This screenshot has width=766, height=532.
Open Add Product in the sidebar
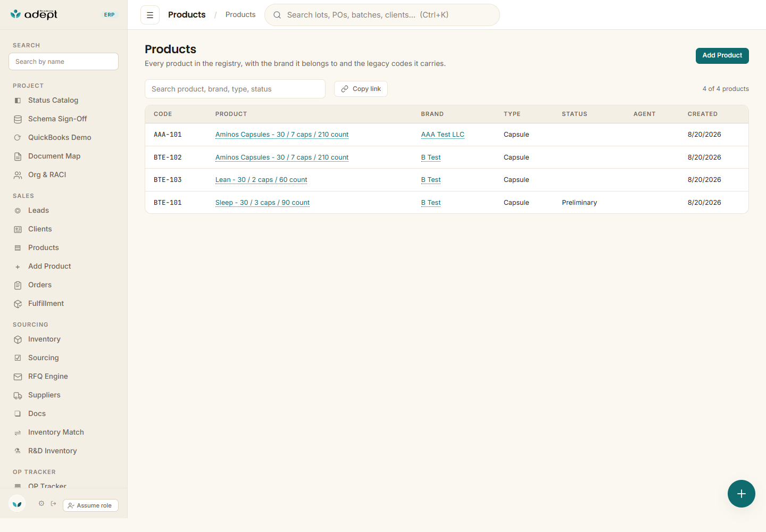49,267
